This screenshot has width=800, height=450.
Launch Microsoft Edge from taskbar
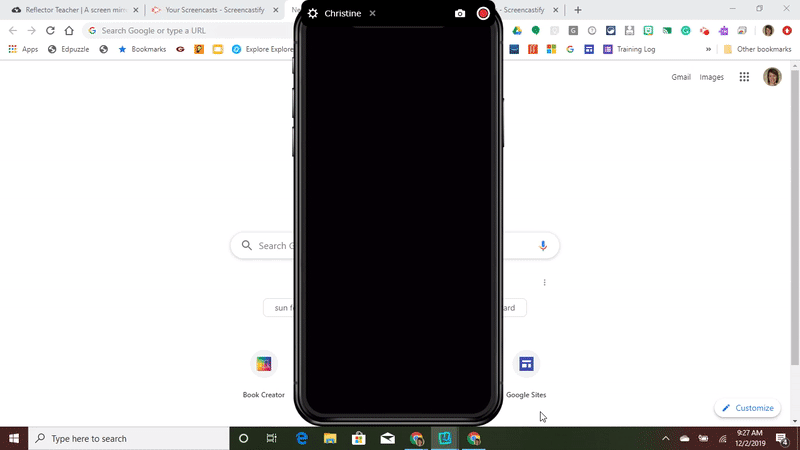click(302, 438)
